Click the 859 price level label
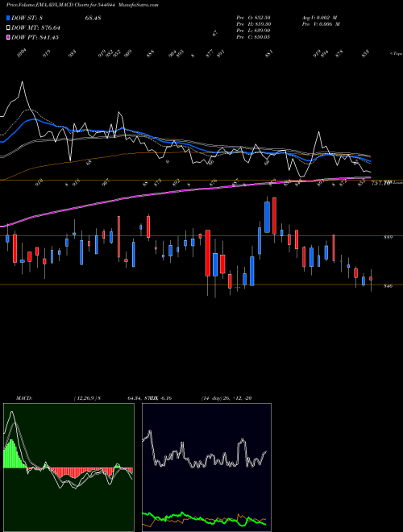The image size is (403, 532). (x=388, y=238)
